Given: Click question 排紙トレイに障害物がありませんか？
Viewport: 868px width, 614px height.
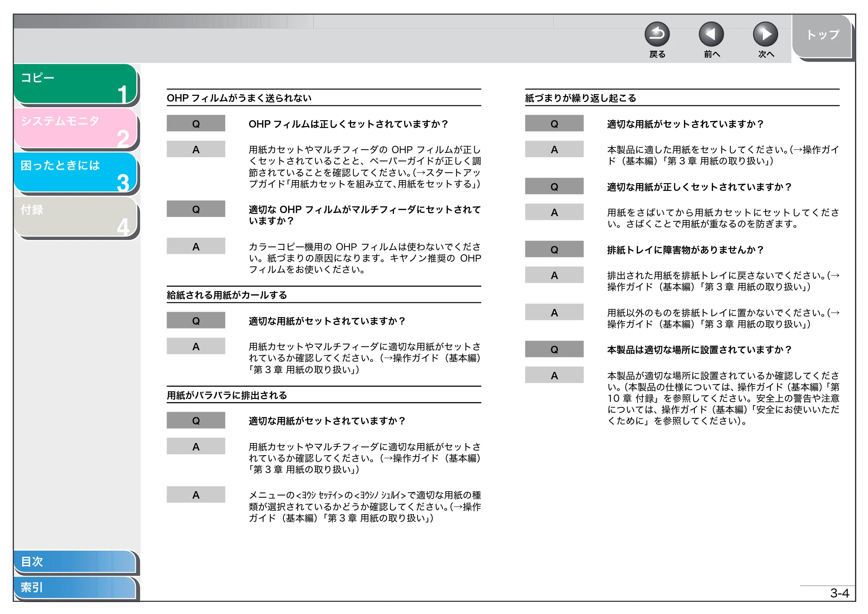Looking at the screenshot, I should click(x=685, y=250).
